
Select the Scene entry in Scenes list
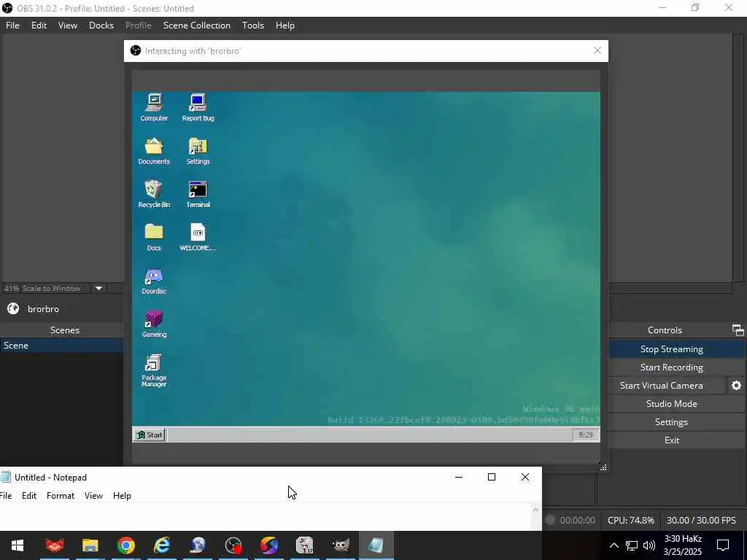point(61,345)
